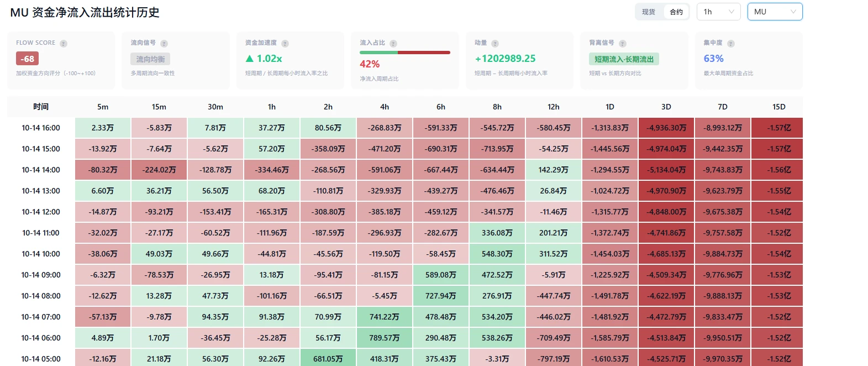Click the 63% concentration value
The height and width of the screenshot is (366, 868).
pyautogui.click(x=713, y=59)
